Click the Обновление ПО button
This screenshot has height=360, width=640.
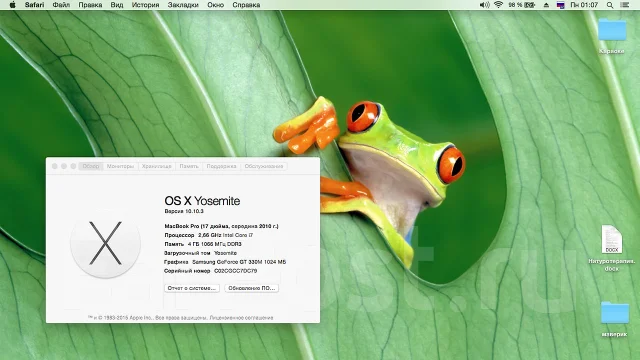tap(251, 288)
